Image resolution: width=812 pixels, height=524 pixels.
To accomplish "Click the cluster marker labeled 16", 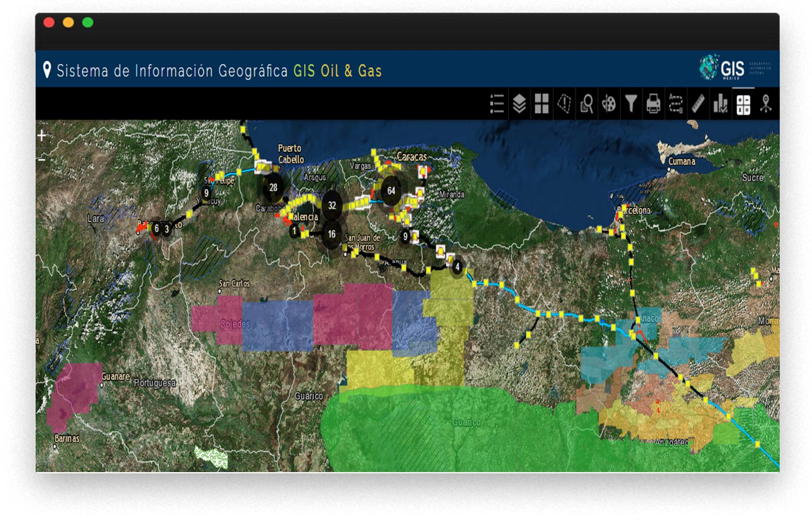I will pos(331,234).
